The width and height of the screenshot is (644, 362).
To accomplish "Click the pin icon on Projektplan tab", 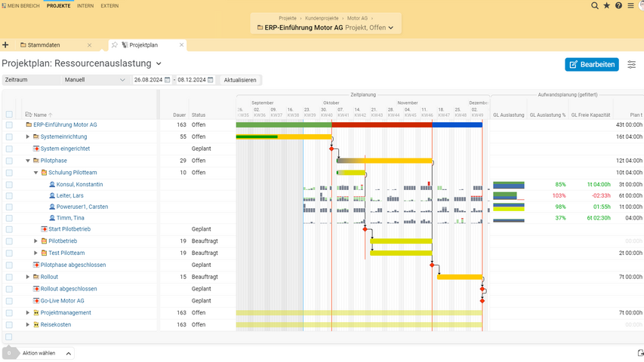I will tap(115, 45).
